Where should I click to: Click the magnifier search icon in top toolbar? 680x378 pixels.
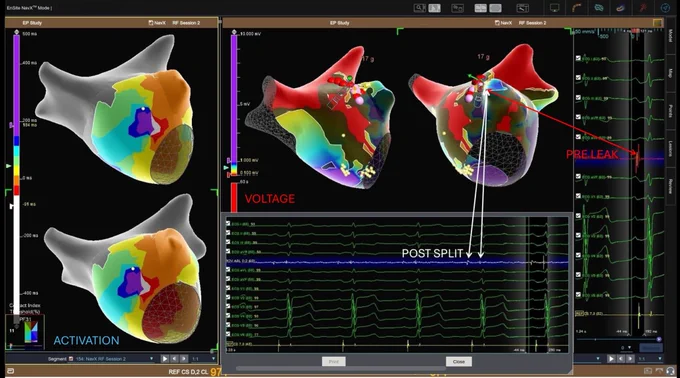pyautogui.click(x=419, y=8)
